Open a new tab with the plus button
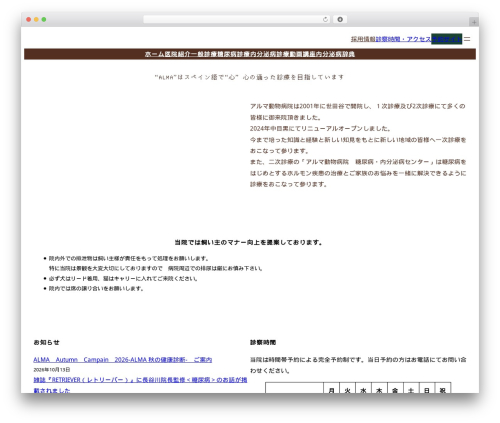500x423 pixels. (x=474, y=22)
